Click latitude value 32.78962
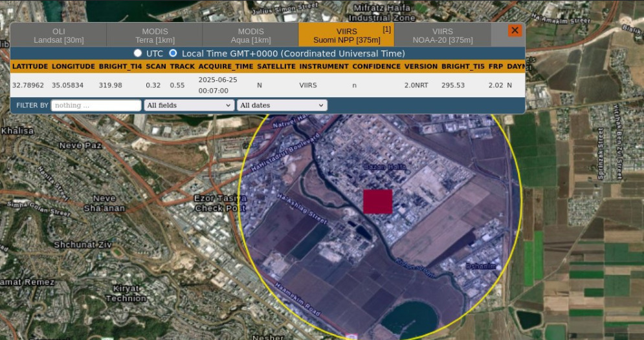This screenshot has height=340, width=644. [x=28, y=85]
